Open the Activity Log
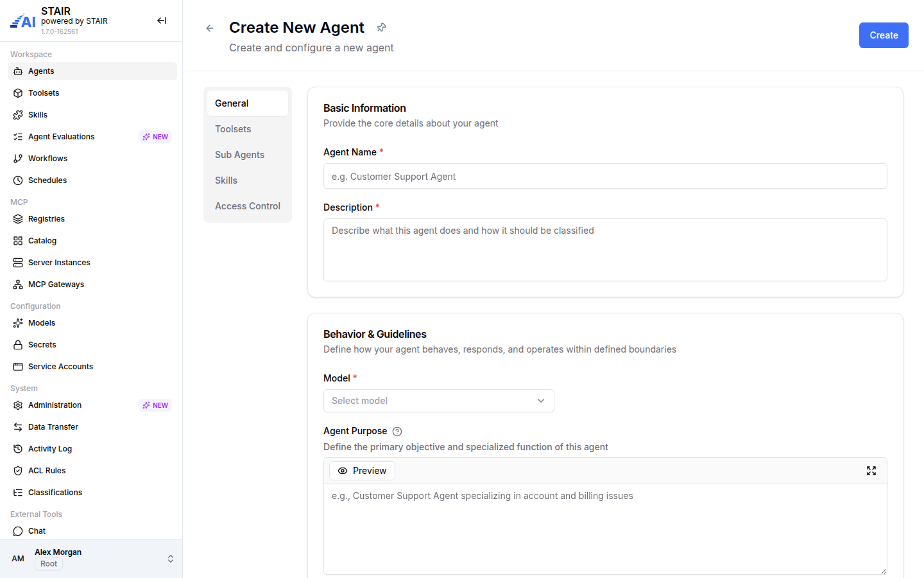The width and height of the screenshot is (924, 578). pos(92,449)
